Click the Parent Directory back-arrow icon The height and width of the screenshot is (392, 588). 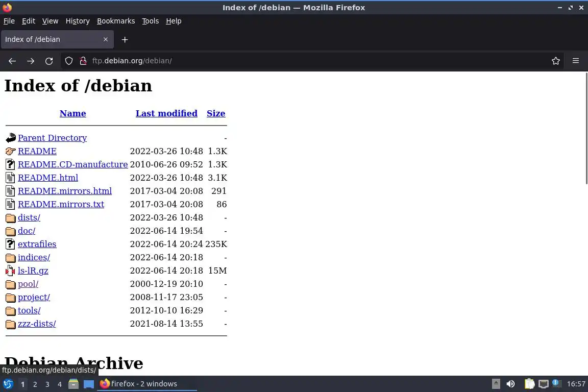[11, 138]
